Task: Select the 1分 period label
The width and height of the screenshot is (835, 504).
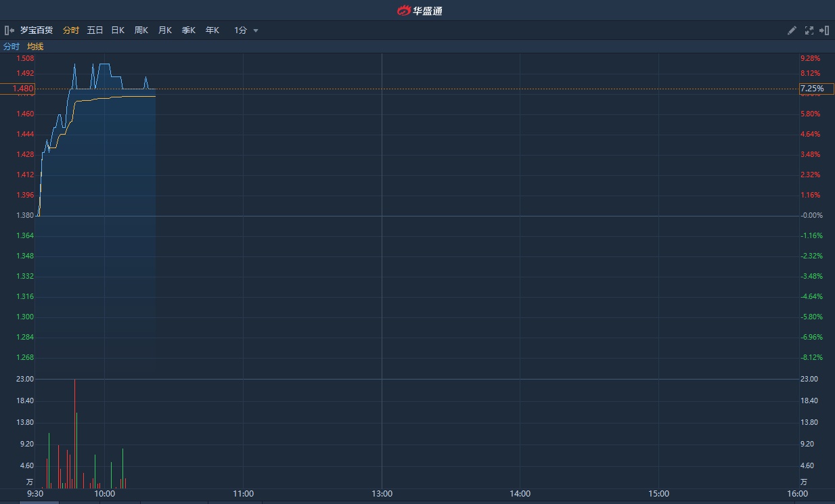Action: click(x=240, y=30)
